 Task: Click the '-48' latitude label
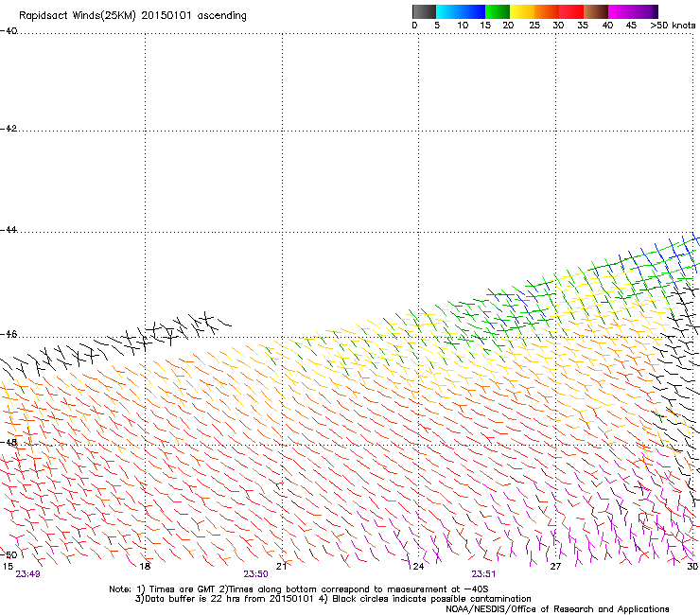click(x=9, y=442)
